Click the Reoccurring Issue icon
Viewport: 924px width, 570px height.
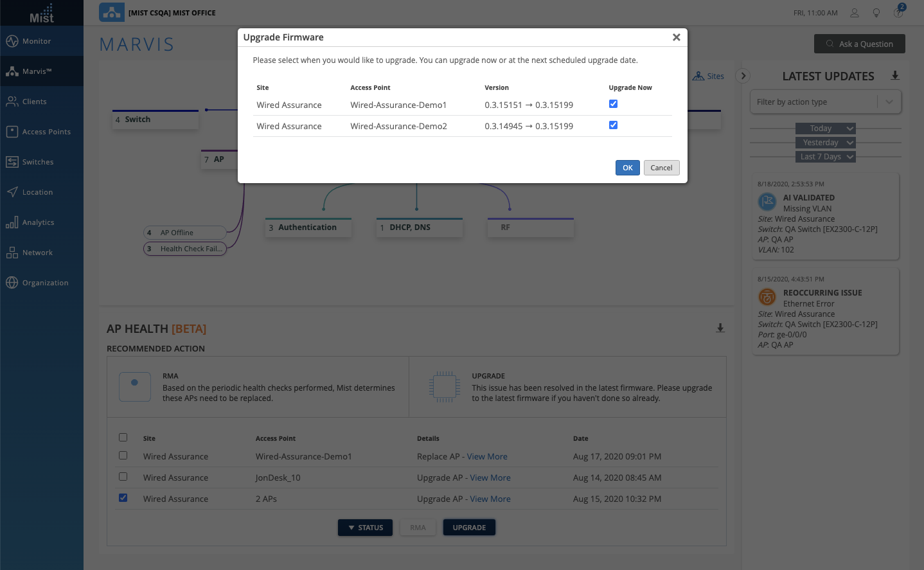[x=767, y=297]
